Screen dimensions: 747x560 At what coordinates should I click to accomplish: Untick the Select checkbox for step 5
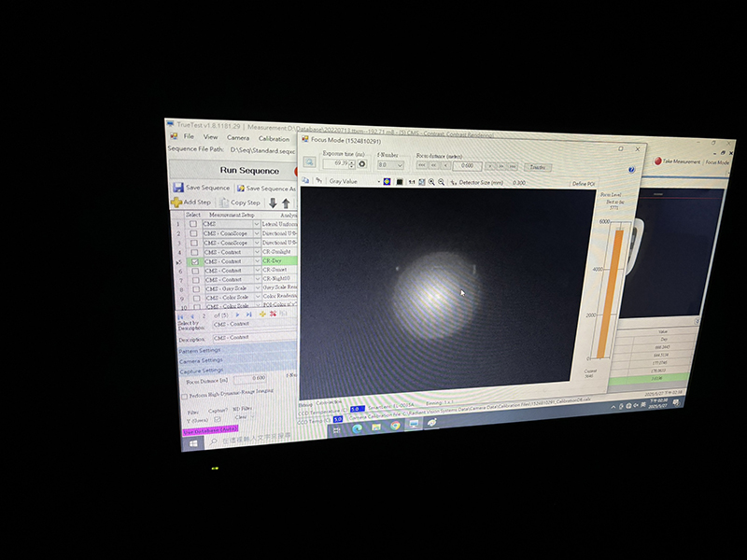coord(195,261)
